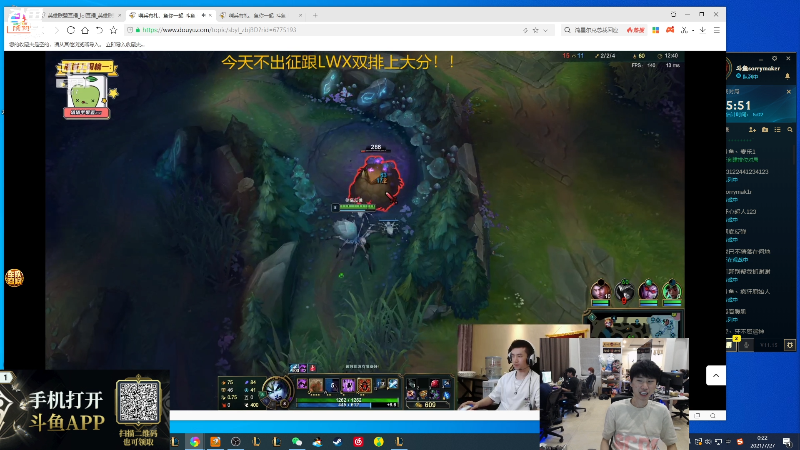
Task: Click the page scroll-to-top arrow button
Action: (716, 376)
